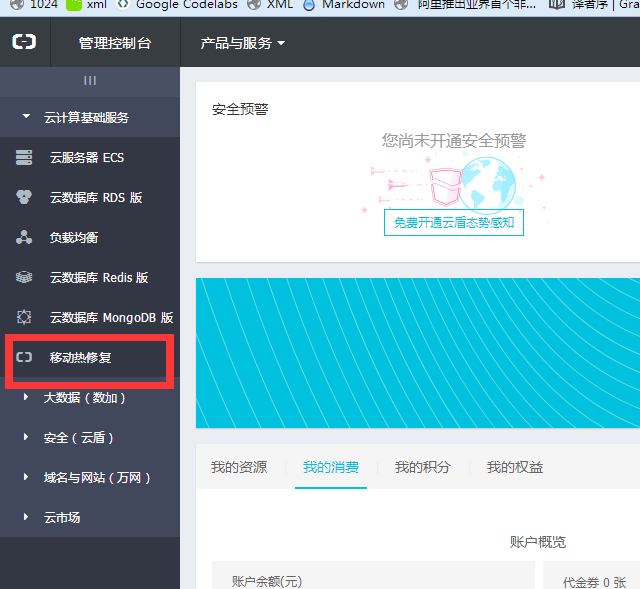Click the Aliyun logo icon in header
640x589 pixels.
(x=24, y=42)
